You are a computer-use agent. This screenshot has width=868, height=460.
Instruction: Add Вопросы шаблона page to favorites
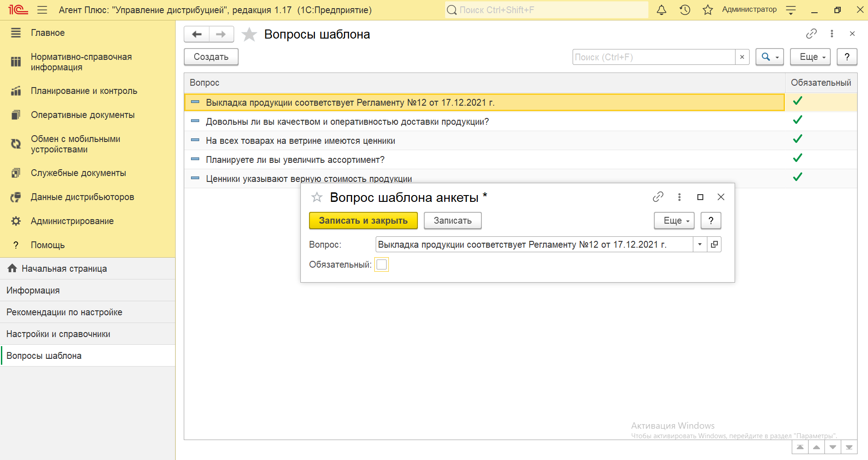[x=249, y=34]
